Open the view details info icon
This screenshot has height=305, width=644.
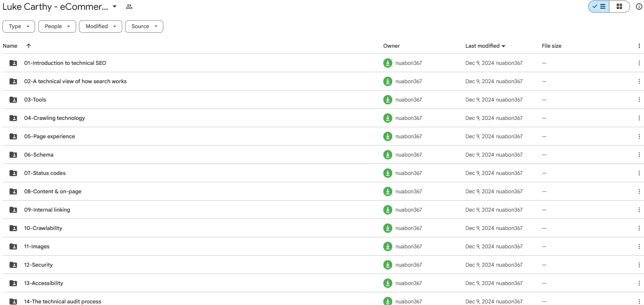click(x=639, y=7)
